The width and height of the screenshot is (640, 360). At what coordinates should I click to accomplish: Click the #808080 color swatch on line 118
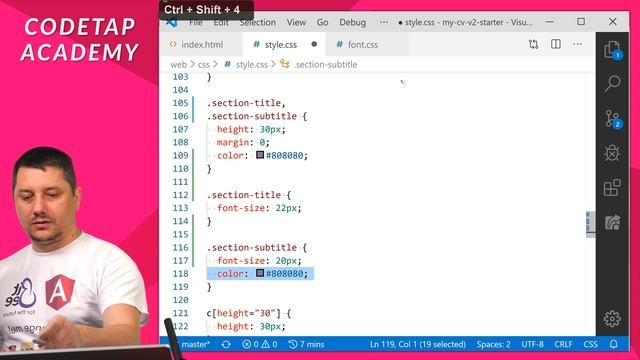(260, 273)
